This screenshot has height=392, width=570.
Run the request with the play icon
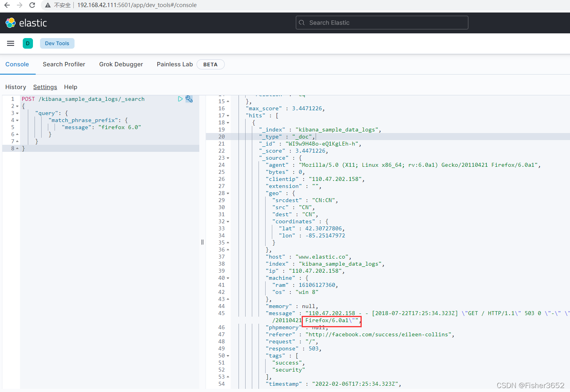[x=180, y=99]
